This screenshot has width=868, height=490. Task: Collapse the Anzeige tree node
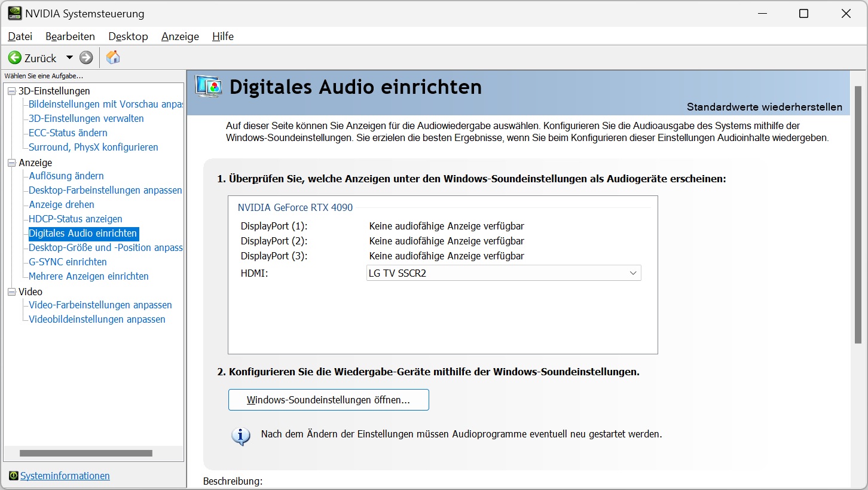(12, 163)
